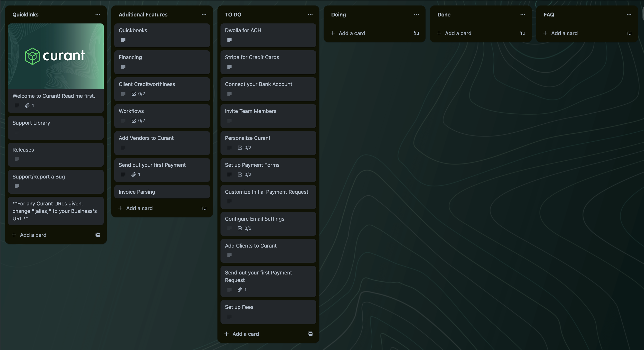Screen dimensions: 644x350
Task: Open the Releases card
Action: 56,155
